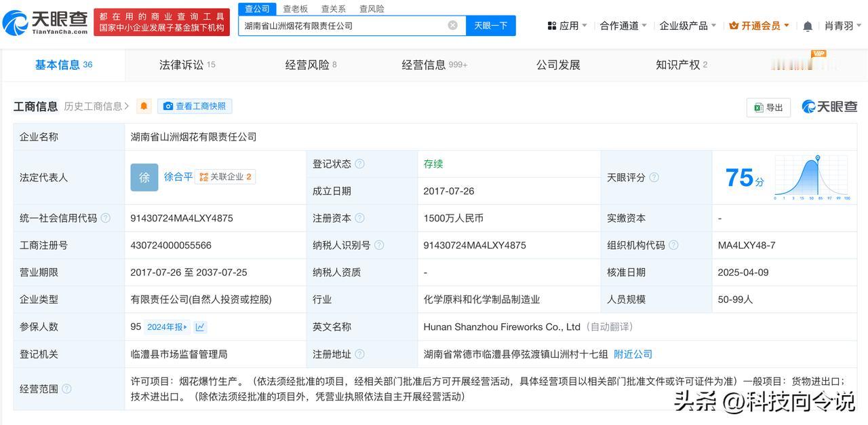Viewport: 868px width, 425px height.
Task: Click the orange bell alert icon beside 历史工商信息
Action: click(x=144, y=106)
